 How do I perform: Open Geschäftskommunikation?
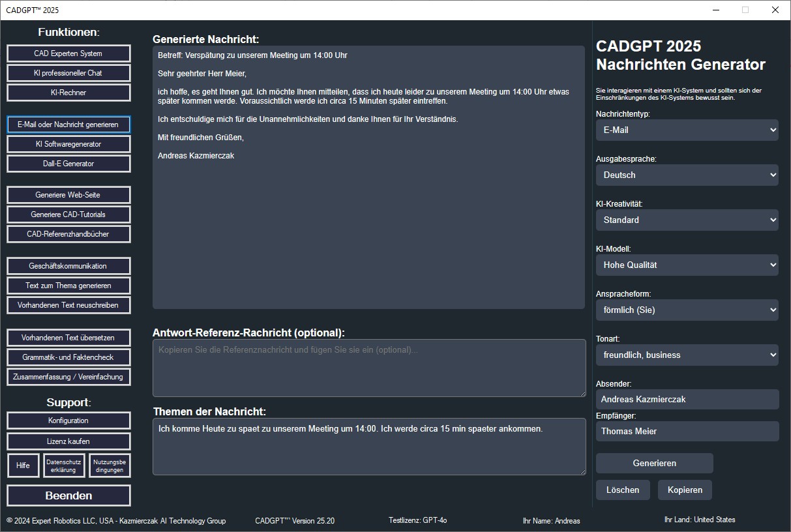pos(68,266)
